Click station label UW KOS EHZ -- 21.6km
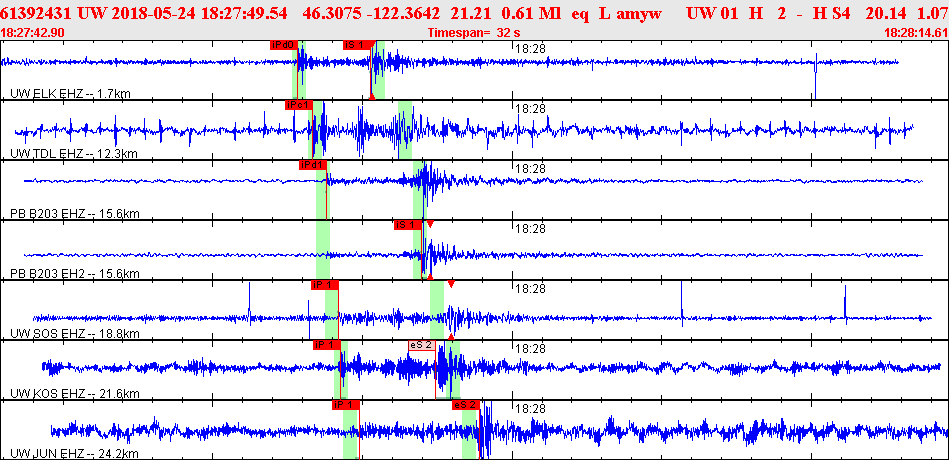The height and width of the screenshot is (460, 949). (x=75, y=393)
